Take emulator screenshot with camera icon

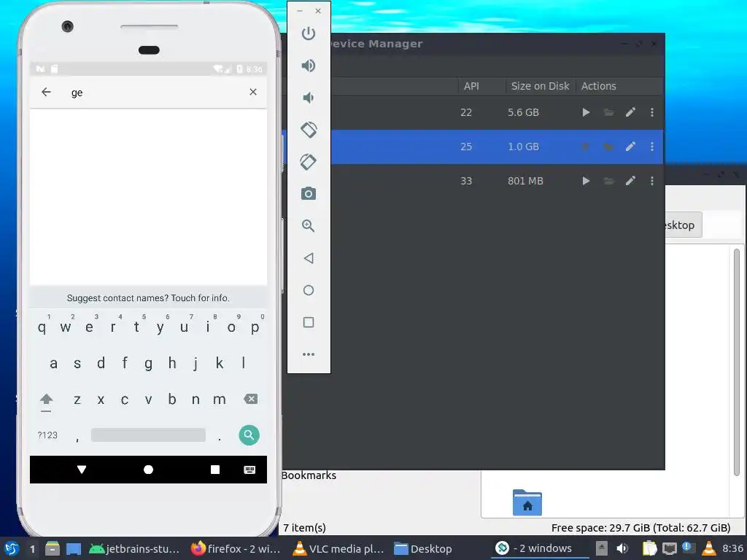coord(309,194)
